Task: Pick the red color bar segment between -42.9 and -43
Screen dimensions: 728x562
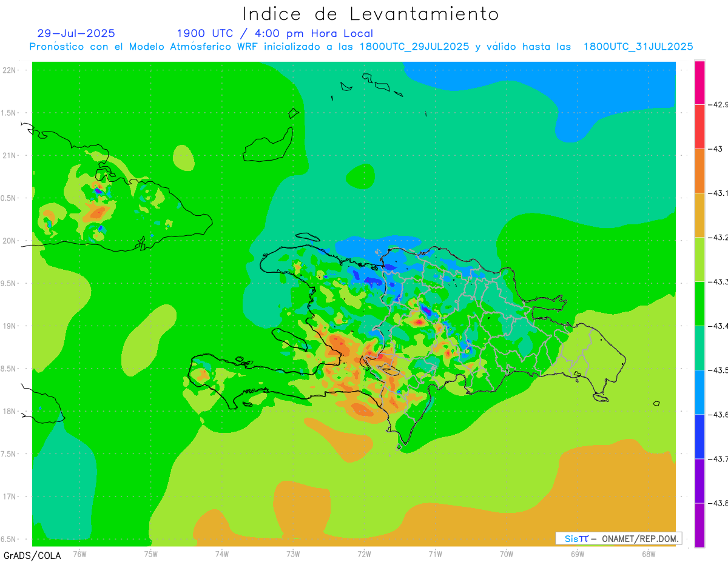Action: coord(699,127)
